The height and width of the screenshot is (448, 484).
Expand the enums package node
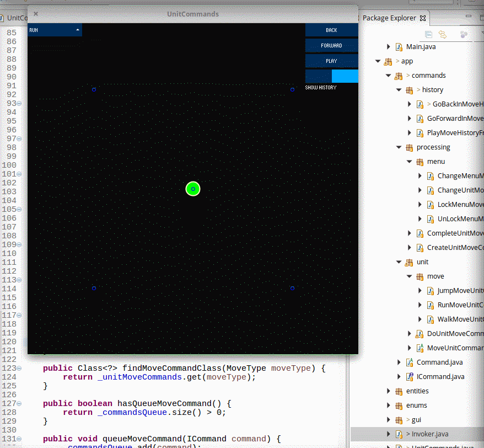pos(388,405)
